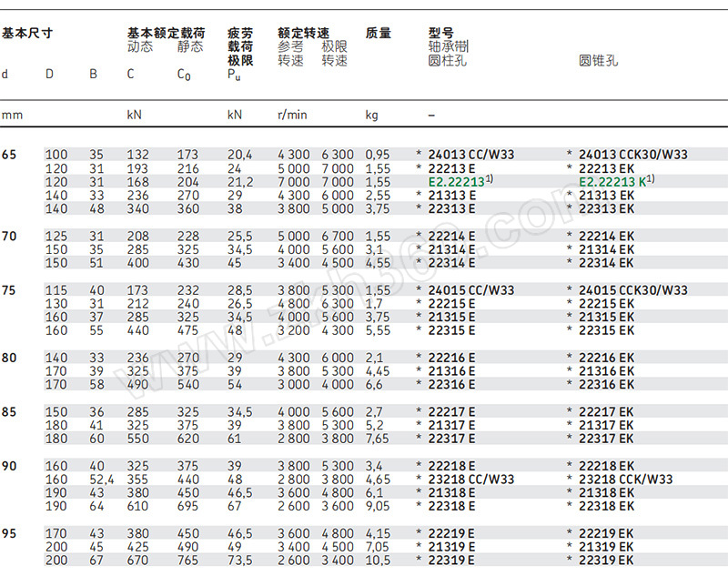Select tapered bore model 21316 EK
Screen dimensions: 728x576
coord(606,372)
